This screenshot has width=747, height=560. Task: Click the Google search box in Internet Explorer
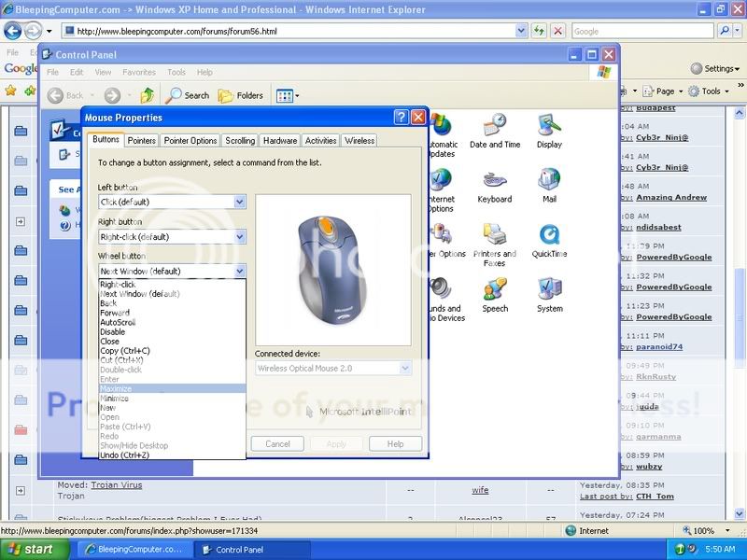tap(642, 32)
